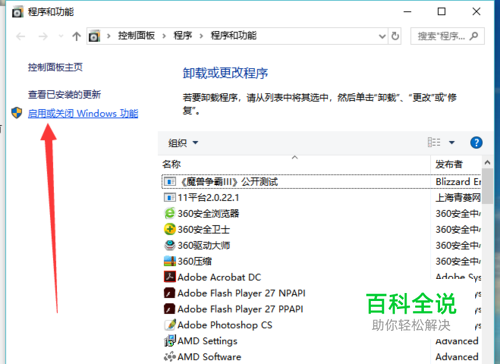Maximize the 程序和功能 window
500x364 pixels.
pos(442,12)
